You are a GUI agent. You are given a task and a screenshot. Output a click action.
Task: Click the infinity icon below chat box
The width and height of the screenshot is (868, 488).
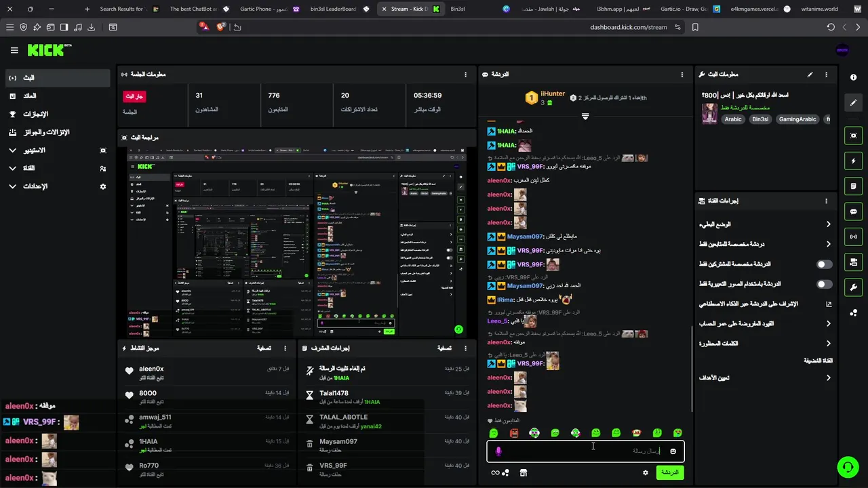pos(495,472)
